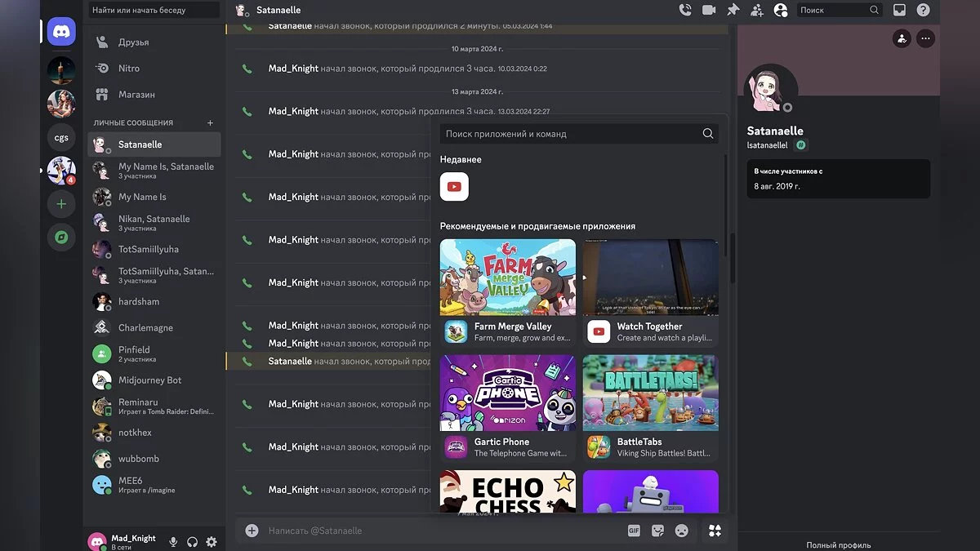Start a video call with Satanaelle
This screenshot has width=980, height=551.
[x=709, y=10]
